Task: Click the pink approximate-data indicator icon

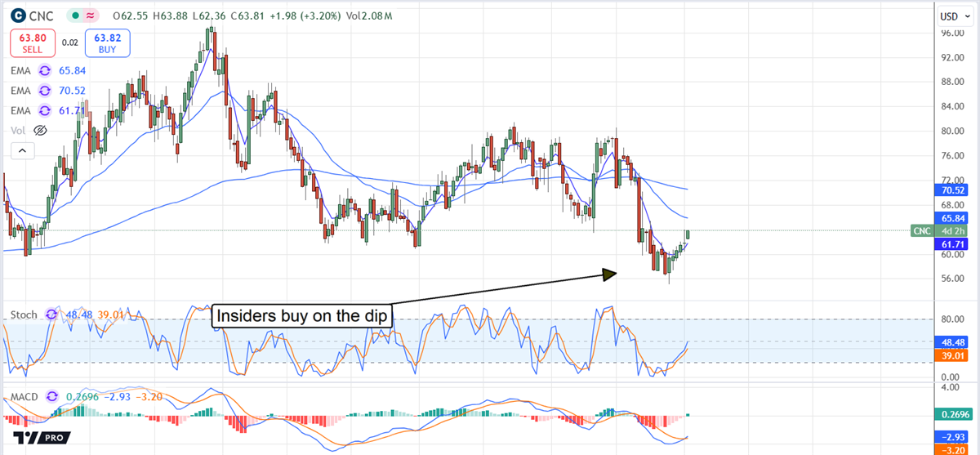Action: click(x=90, y=15)
